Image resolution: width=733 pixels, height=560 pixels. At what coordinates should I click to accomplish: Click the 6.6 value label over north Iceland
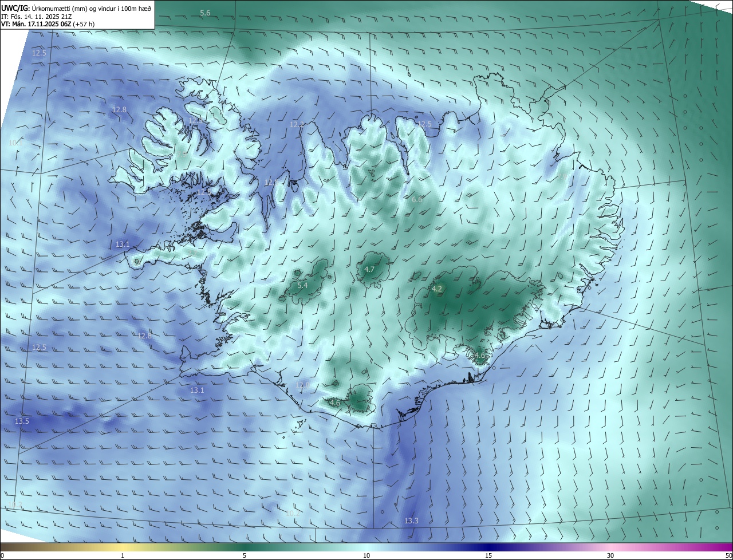click(x=417, y=199)
